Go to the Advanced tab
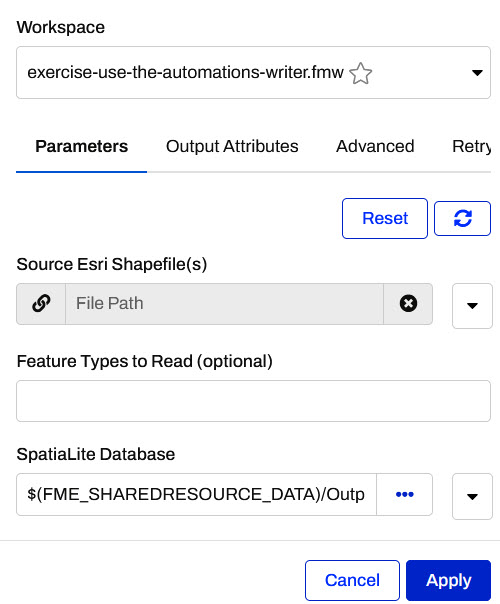 tap(375, 146)
